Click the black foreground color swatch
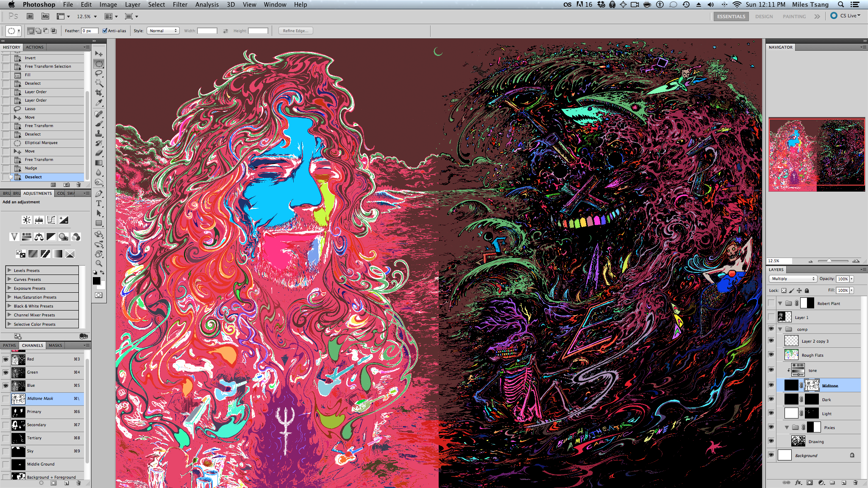The image size is (868, 488). 96,281
